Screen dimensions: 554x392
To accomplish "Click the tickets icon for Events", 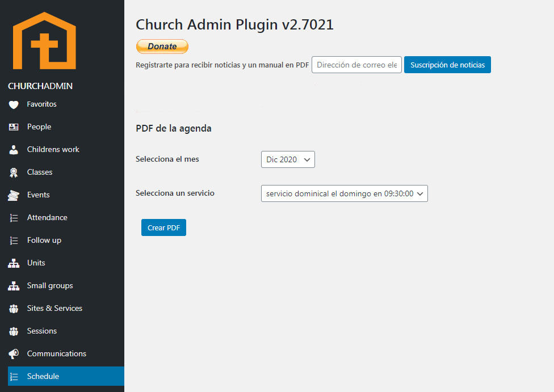I will tap(14, 195).
